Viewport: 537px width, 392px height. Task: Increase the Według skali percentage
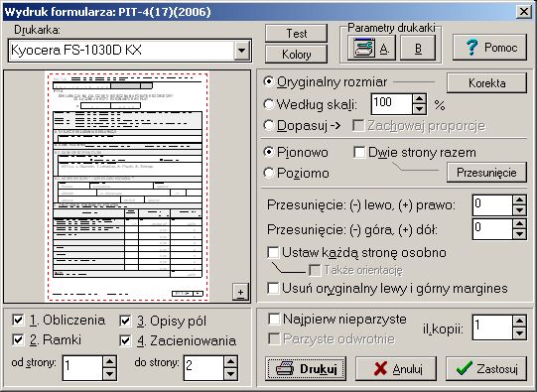(419, 99)
